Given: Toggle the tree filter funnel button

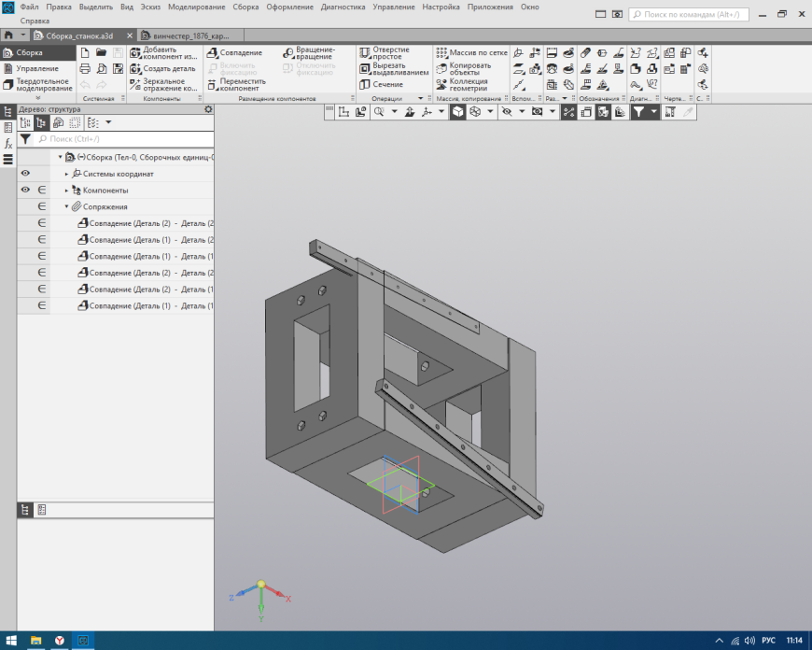Looking at the screenshot, I should coord(26,138).
